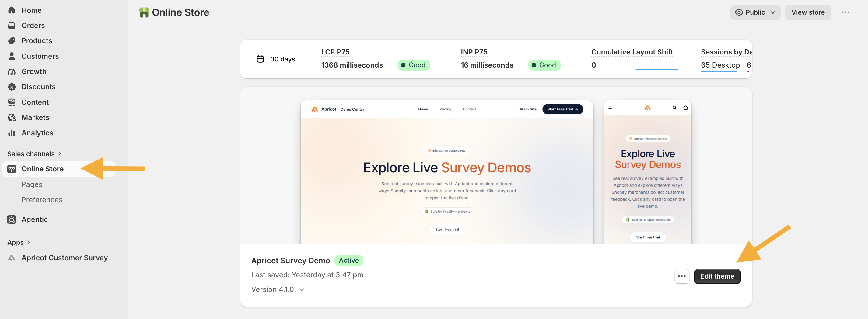The image size is (868, 319).
Task: Click the Good badge beside 1368 milliseconds
Action: point(413,65)
